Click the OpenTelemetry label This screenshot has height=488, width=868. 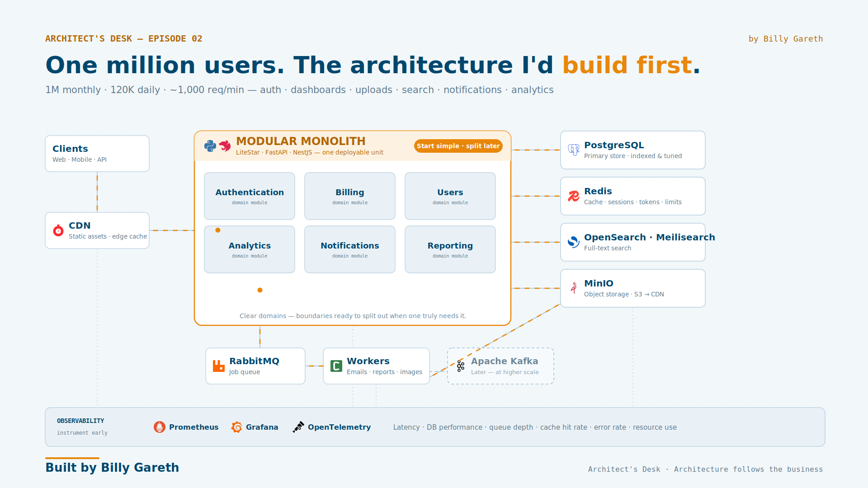click(x=339, y=427)
